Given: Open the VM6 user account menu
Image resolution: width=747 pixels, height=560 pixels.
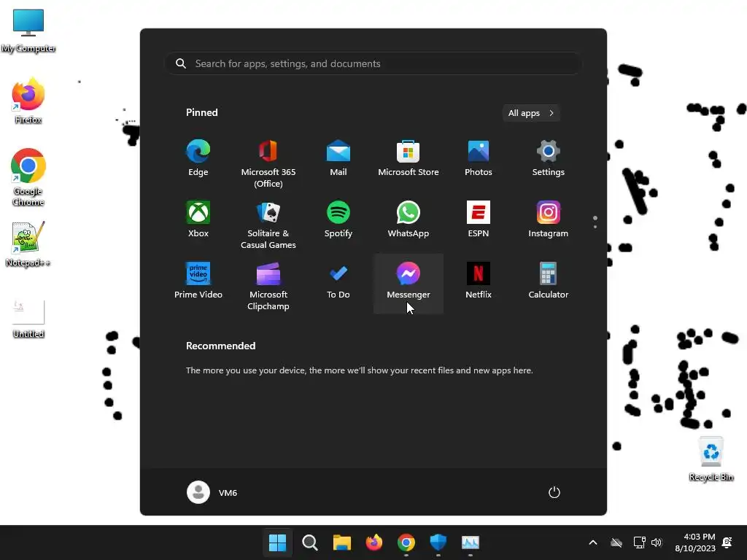Looking at the screenshot, I should (x=212, y=492).
